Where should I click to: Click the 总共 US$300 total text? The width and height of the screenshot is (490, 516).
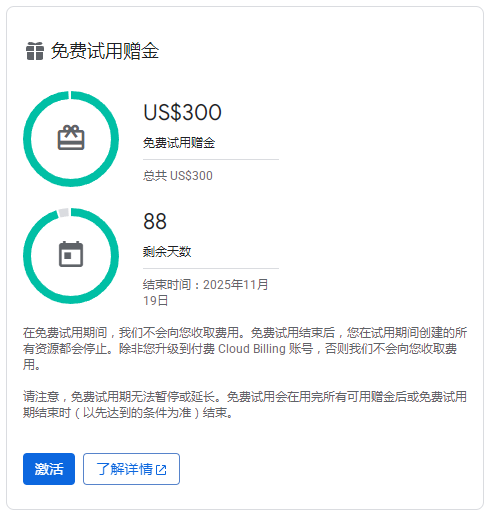click(x=178, y=176)
